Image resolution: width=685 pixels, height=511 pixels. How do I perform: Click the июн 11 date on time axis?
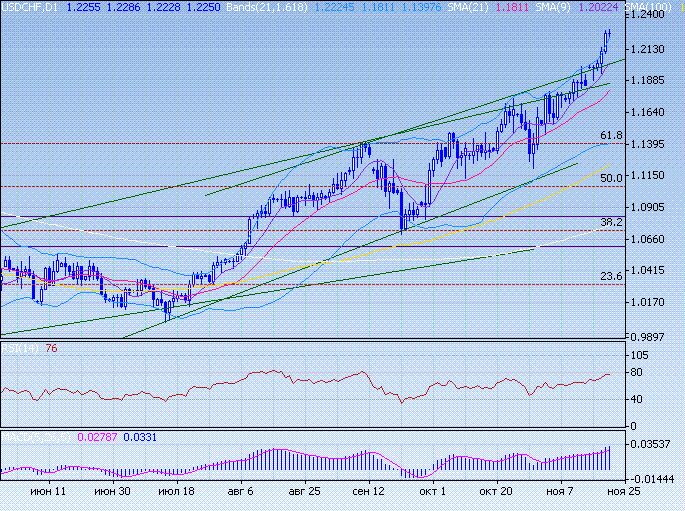pyautogui.click(x=48, y=493)
